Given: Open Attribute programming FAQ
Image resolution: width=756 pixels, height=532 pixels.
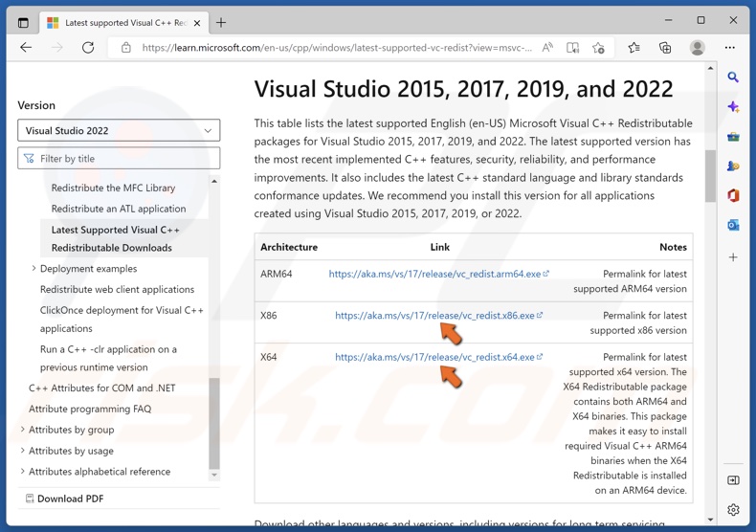Looking at the screenshot, I should (x=90, y=409).
